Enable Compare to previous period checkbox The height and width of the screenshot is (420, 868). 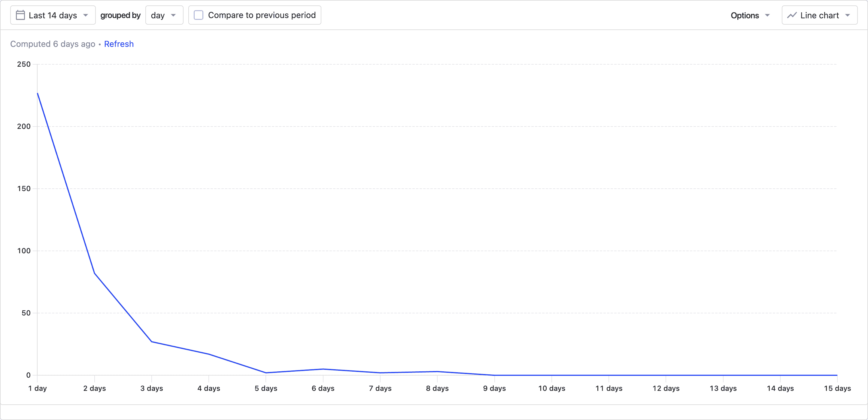click(x=199, y=15)
